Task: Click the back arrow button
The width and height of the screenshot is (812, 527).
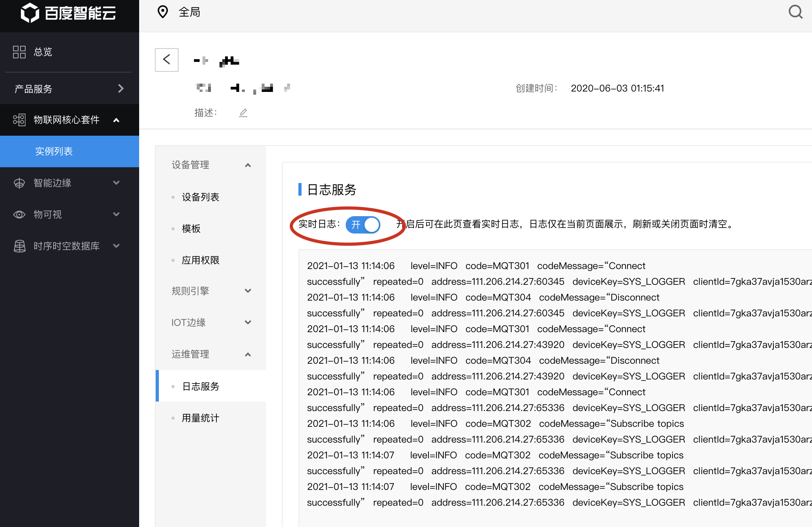Action: click(x=166, y=60)
